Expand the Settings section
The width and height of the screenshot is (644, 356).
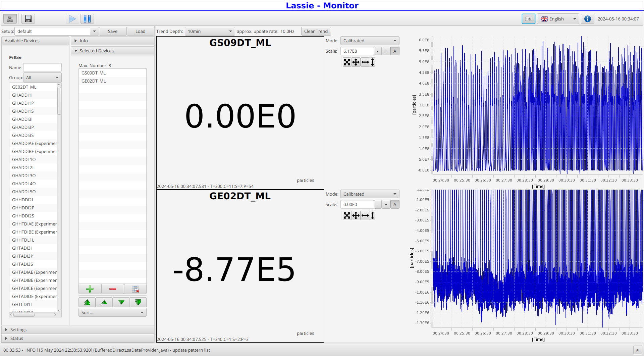(78, 329)
